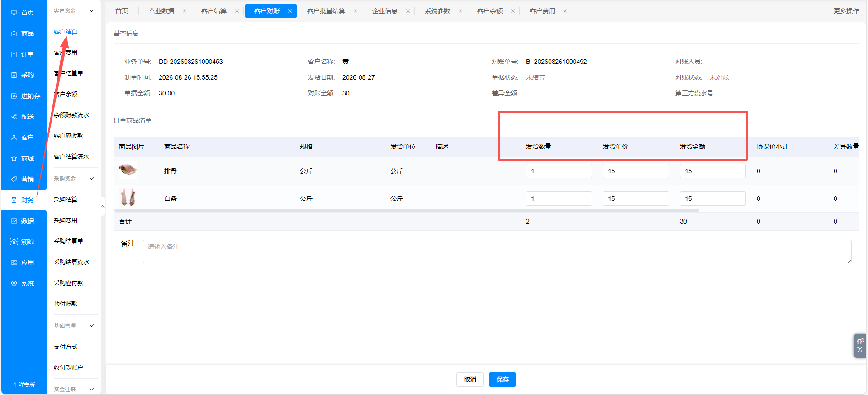Open the 营销 marketing module icon
The height and width of the screenshot is (395, 868).
(x=14, y=179)
